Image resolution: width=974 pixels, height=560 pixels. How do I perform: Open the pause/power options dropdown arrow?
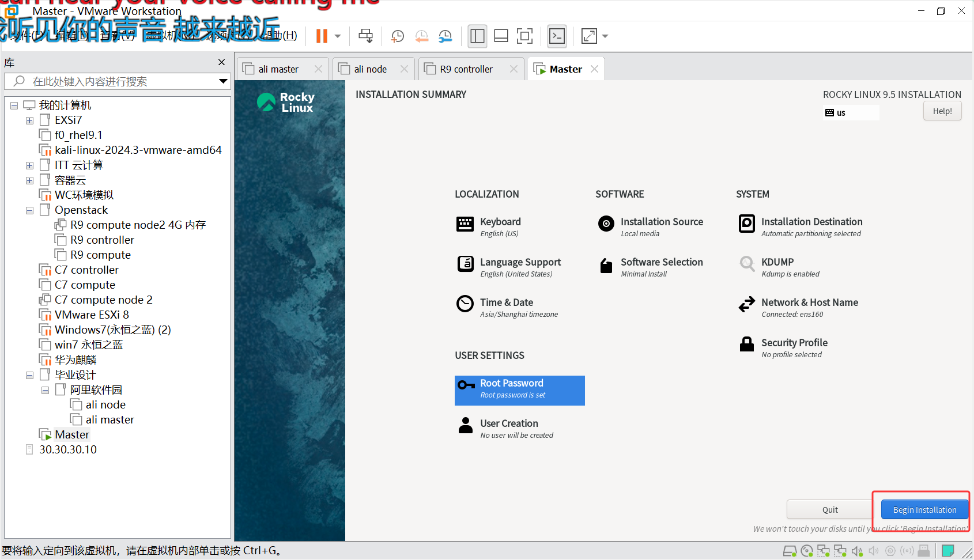point(338,36)
